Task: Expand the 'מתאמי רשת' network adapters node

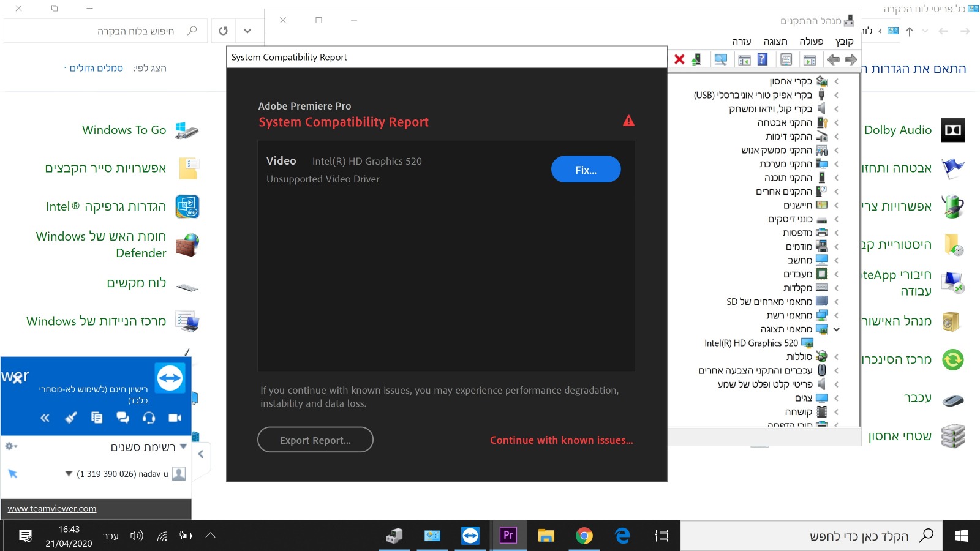Action: (837, 315)
